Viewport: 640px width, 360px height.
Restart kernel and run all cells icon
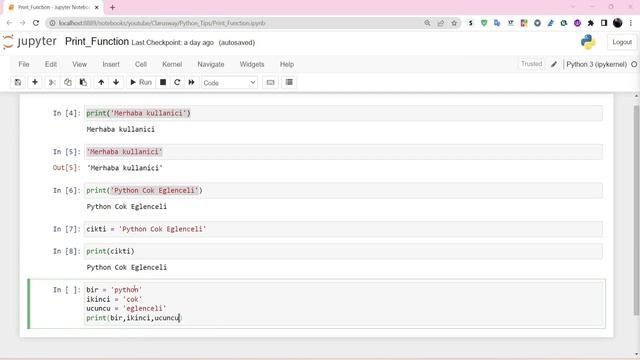coord(191,82)
